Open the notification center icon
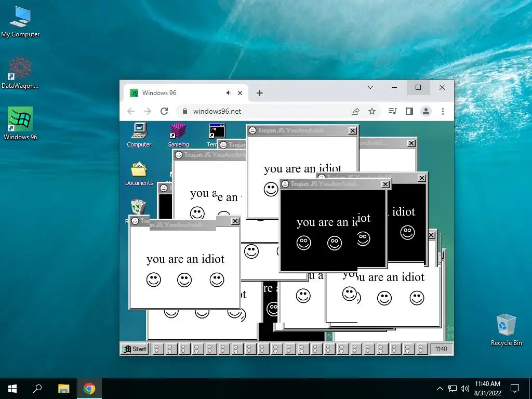The height and width of the screenshot is (399, 532). [515, 389]
